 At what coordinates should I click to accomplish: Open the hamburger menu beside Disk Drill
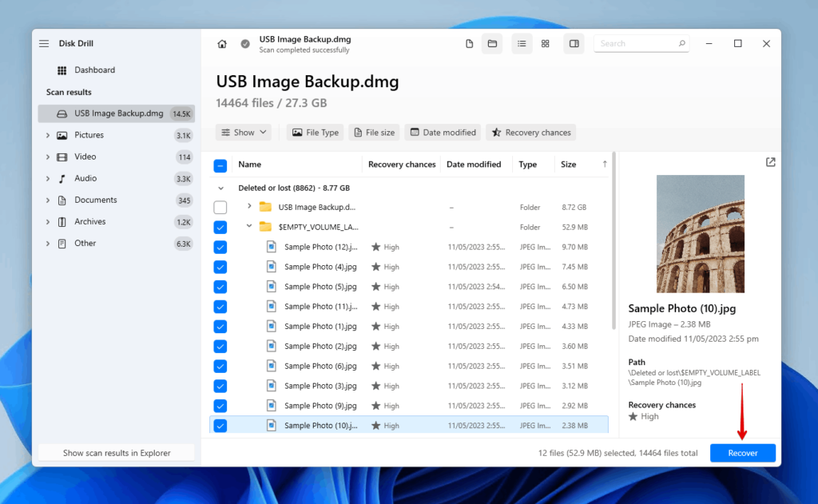44,43
